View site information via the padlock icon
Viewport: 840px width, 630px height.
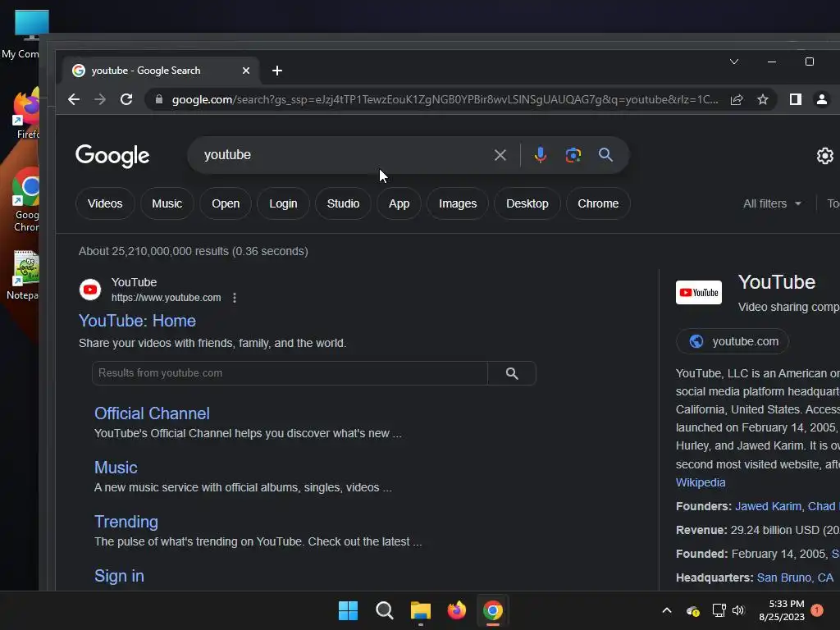(x=158, y=99)
